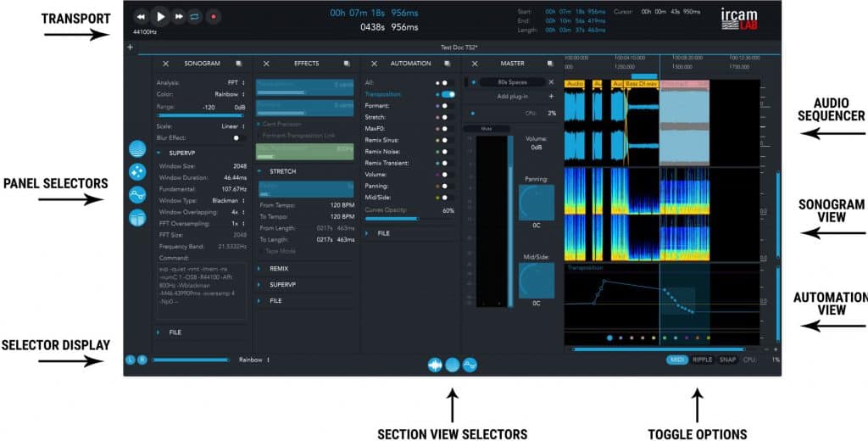Show the automation section view
Image resolution: width=868 pixels, height=441 pixels.
(470, 366)
